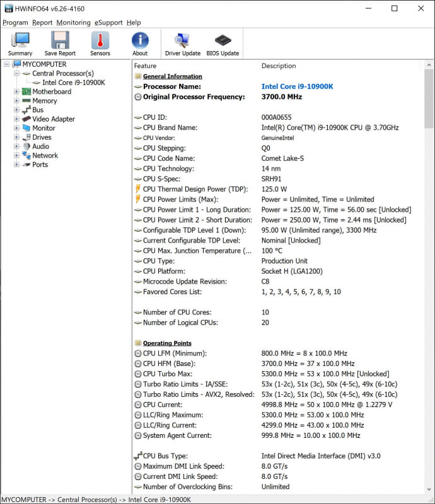Image resolution: width=435 pixels, height=504 pixels.
Task: Click the Video Adapter card icon
Action: (26, 119)
